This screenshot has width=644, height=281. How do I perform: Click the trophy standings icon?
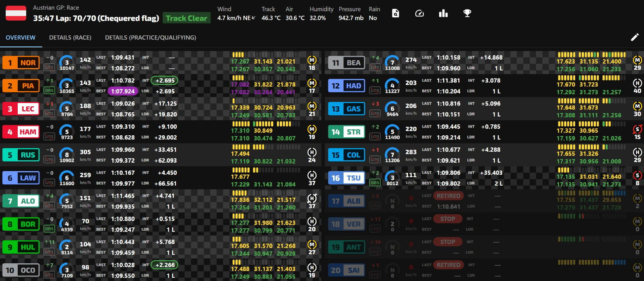click(467, 13)
